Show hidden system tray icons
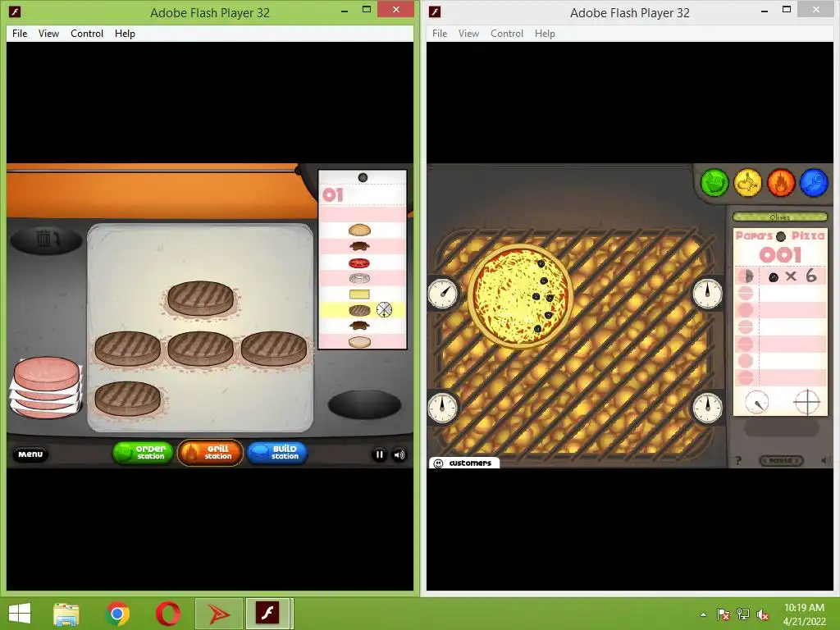The image size is (840, 630). pos(703,614)
